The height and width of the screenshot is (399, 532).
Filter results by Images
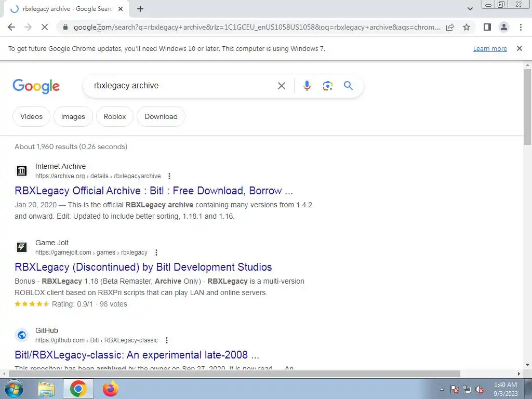pos(73,116)
